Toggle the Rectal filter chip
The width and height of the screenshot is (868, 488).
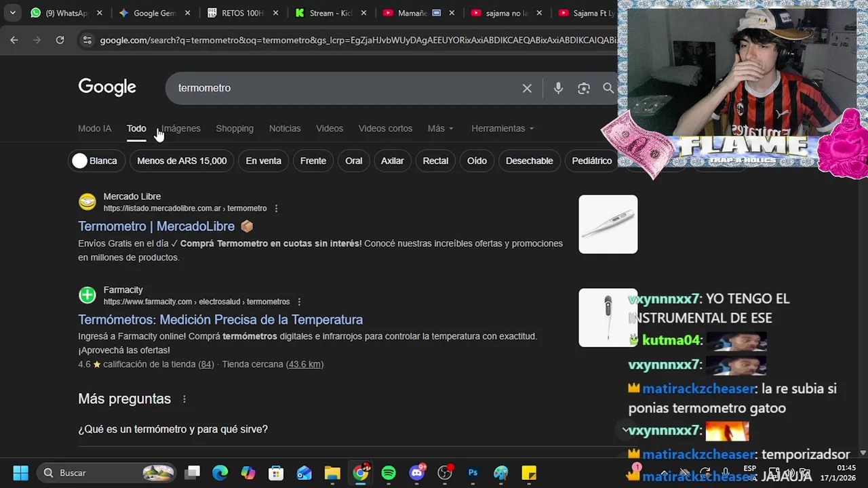[x=435, y=161]
